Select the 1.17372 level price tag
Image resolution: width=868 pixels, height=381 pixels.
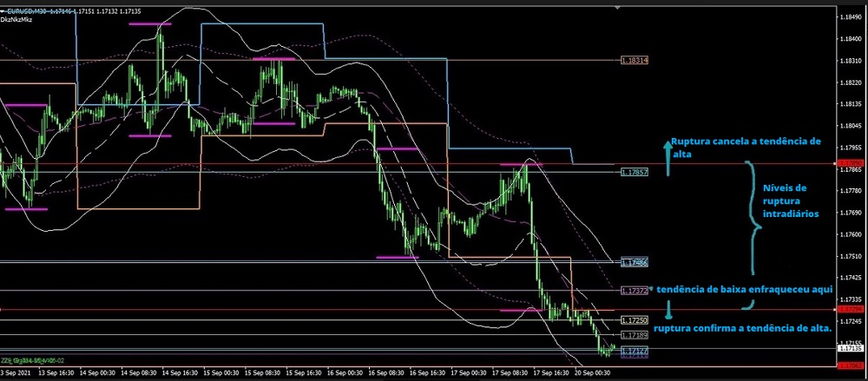[635, 290]
